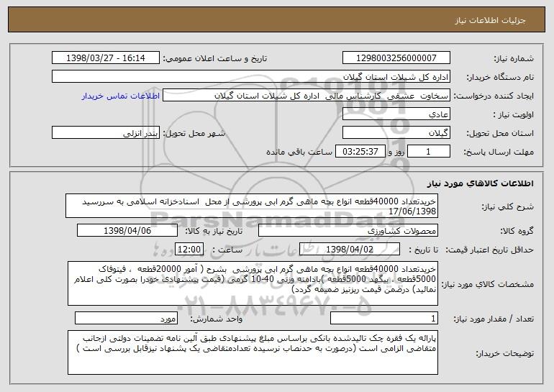
Task: Click the label 'واحد شمارش:'
Action: pos(217,319)
